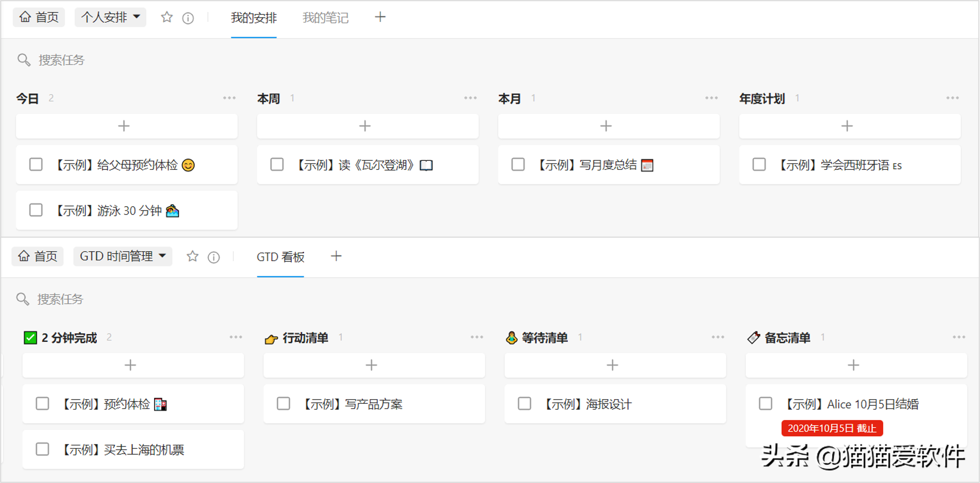
Task: Check off 【示例】写产品方案 task
Action: tap(283, 403)
